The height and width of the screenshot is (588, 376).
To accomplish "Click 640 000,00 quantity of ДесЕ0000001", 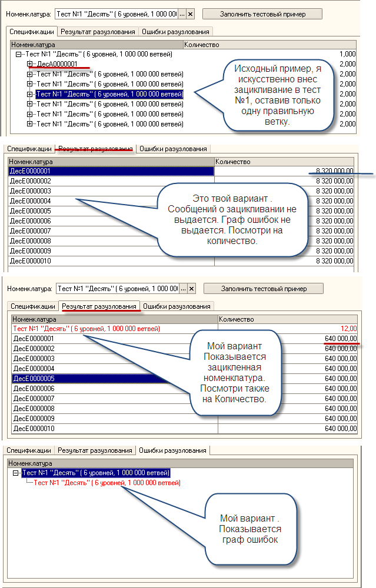I will pos(288,339).
